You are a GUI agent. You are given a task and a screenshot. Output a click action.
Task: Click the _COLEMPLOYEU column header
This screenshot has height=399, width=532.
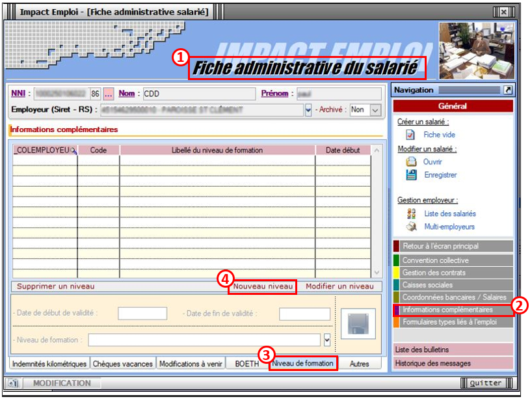45,150
